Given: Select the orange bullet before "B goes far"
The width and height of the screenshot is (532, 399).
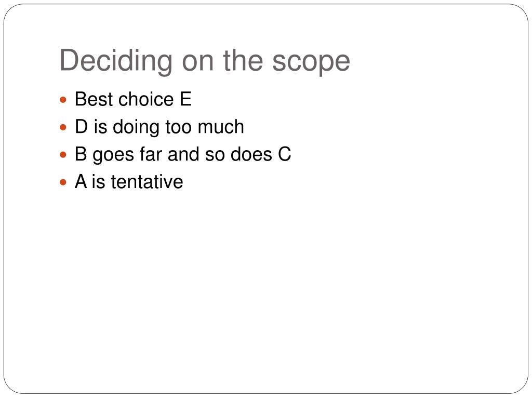Looking at the screenshot, I should (63, 155).
